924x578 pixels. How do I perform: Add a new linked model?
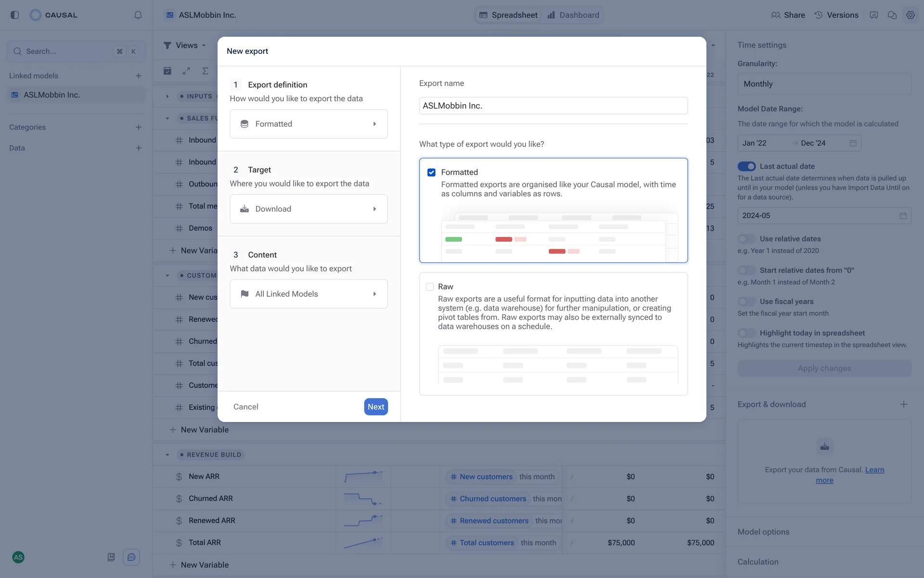click(139, 76)
